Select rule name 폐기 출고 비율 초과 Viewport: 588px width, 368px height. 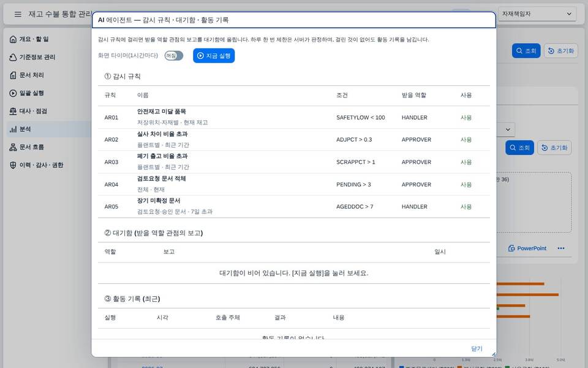coord(162,156)
